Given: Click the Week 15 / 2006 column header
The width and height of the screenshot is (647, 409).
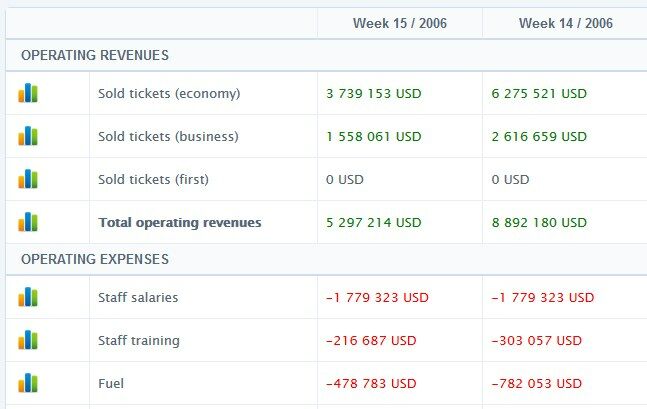Looking at the screenshot, I should [400, 23].
